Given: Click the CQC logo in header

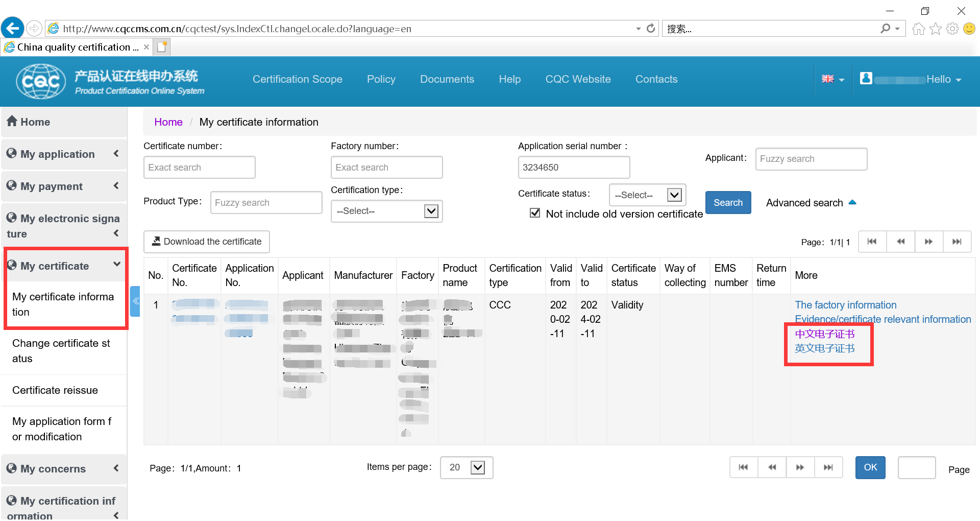Looking at the screenshot, I should click(x=41, y=81).
